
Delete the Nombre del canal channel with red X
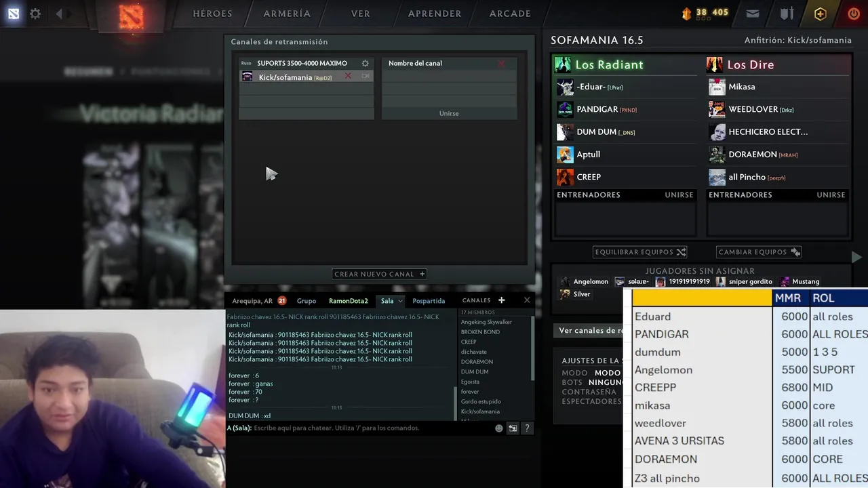[501, 64]
